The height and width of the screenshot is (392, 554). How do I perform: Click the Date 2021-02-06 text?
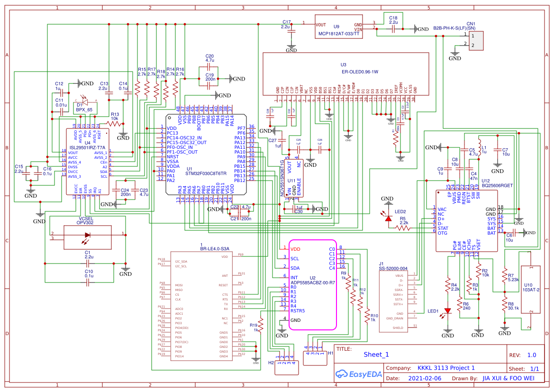pos(424,378)
